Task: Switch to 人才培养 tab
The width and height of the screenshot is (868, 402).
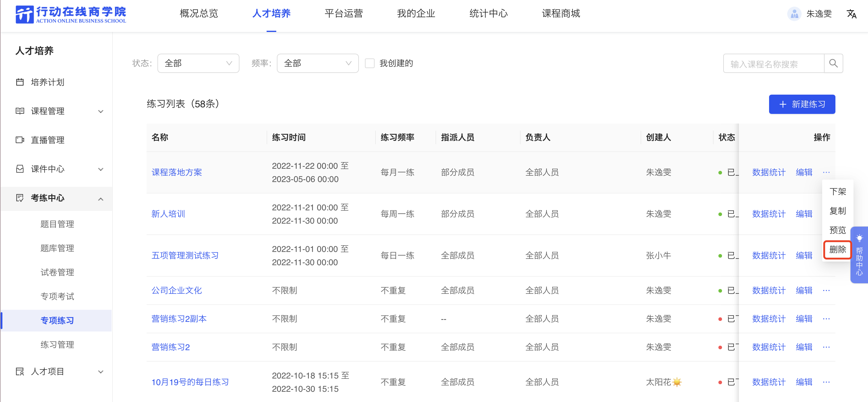Action: pos(271,14)
